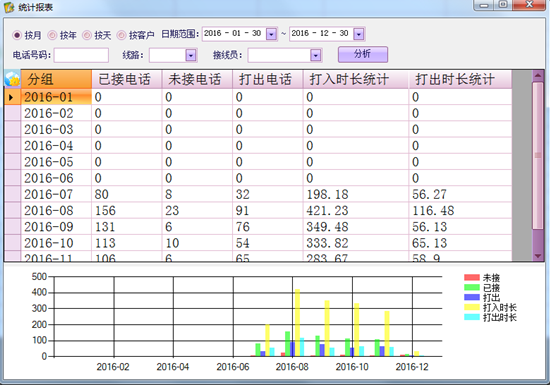This screenshot has height=385, width=550.
Task: Expand the 接线员 dropdown
Action: tap(316, 55)
